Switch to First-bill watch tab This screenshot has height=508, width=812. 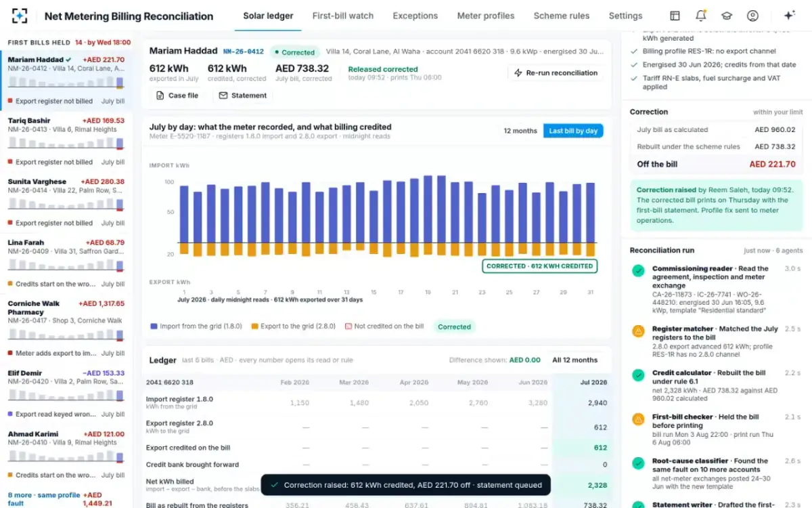point(343,16)
